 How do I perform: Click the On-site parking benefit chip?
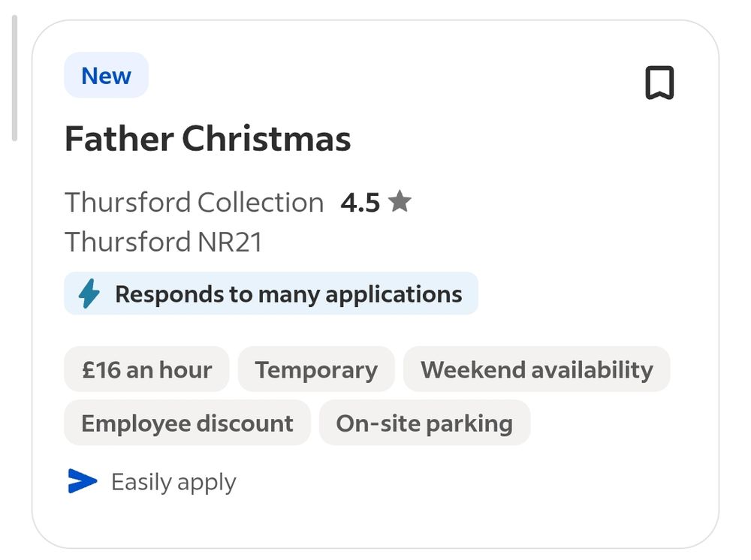tap(424, 423)
